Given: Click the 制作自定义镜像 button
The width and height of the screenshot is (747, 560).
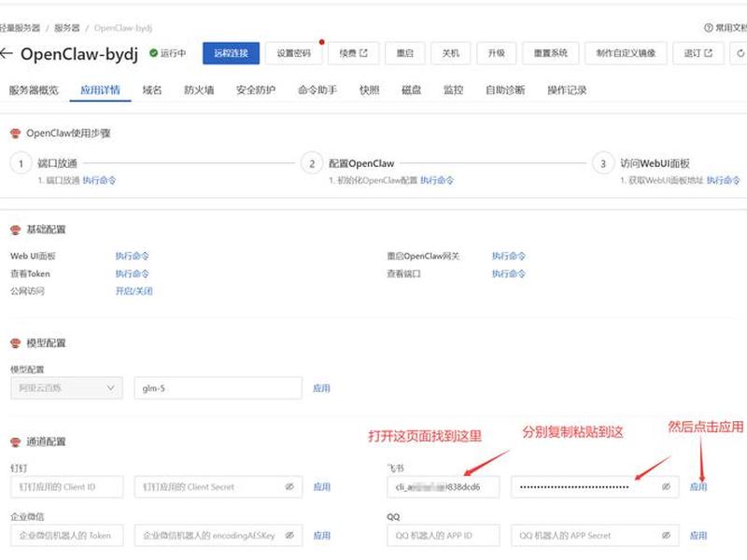Looking at the screenshot, I should (626, 53).
